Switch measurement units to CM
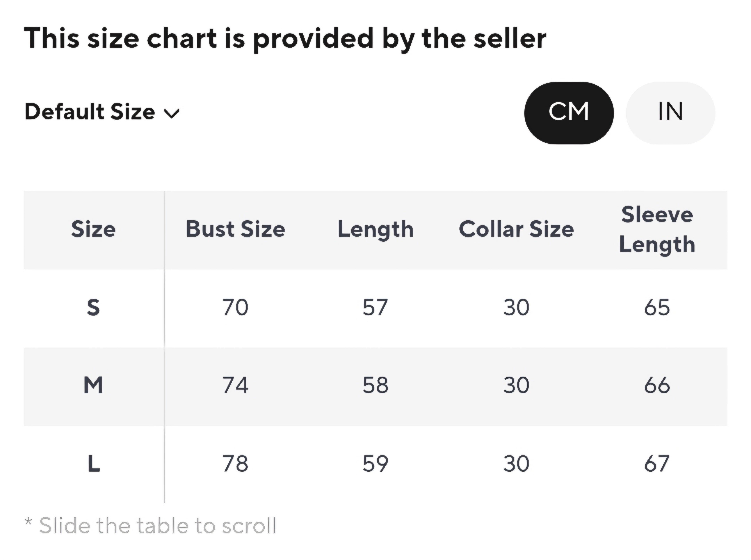Screen dimensions: 751x560 click(569, 113)
